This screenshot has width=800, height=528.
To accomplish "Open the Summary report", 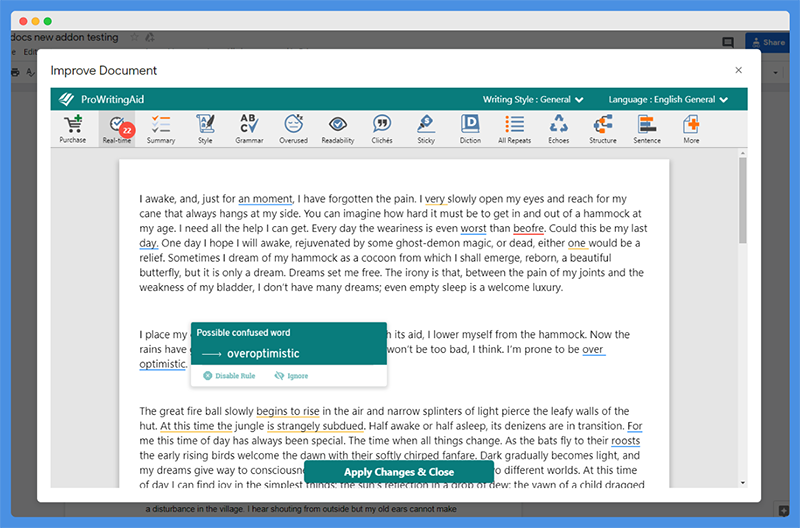I will coord(161,129).
